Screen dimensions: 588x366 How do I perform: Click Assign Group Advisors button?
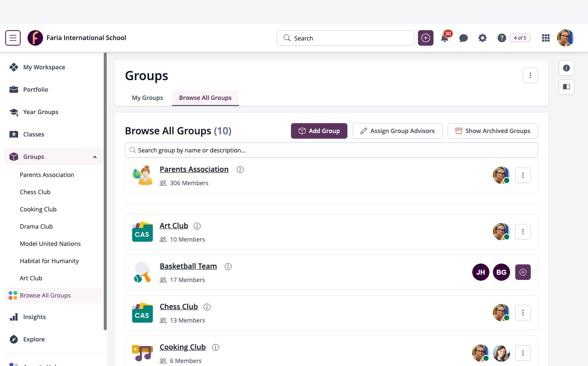(x=397, y=131)
